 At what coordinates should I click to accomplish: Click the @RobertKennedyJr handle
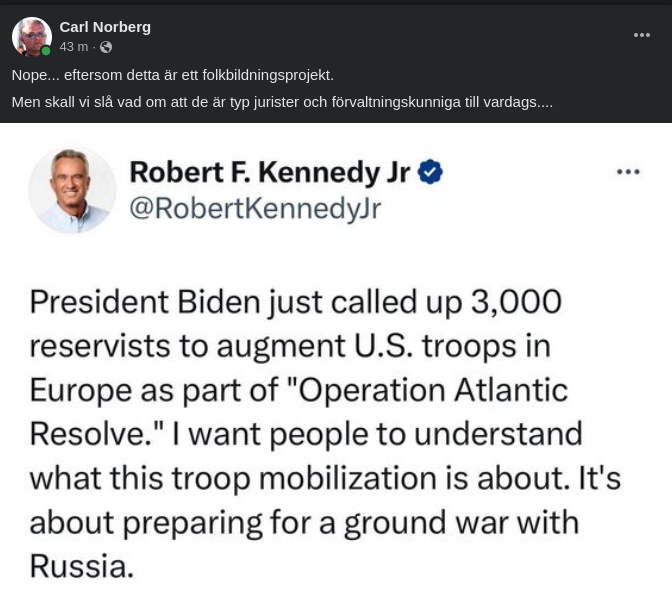255,207
